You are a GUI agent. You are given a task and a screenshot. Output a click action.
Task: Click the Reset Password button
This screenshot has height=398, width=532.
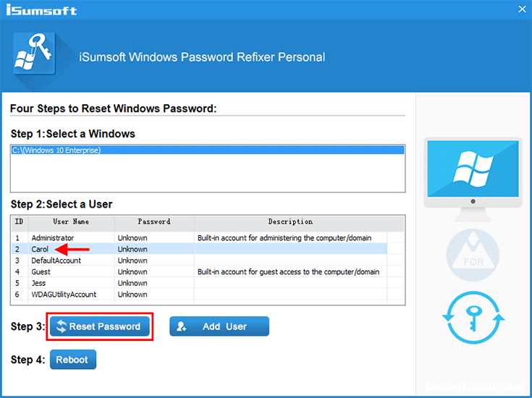[x=100, y=326]
